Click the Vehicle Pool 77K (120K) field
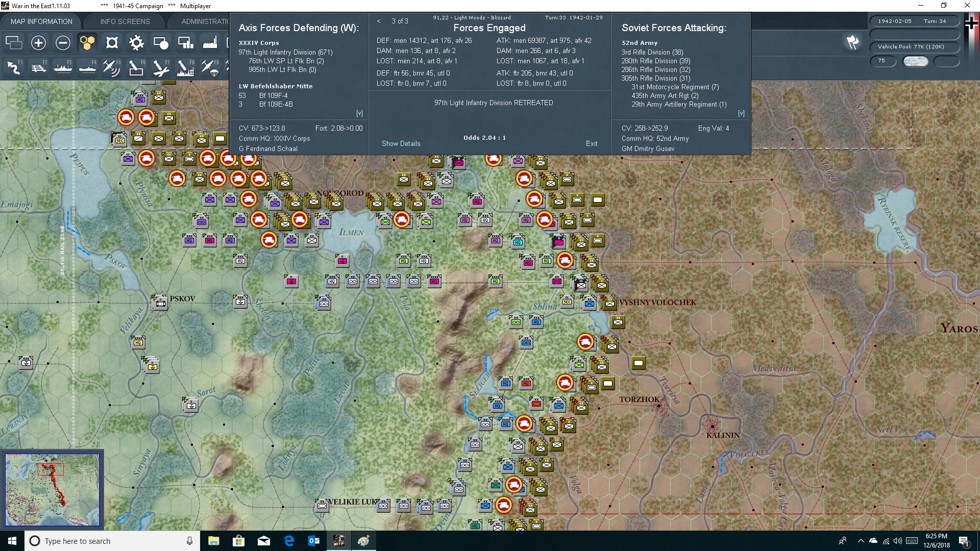The height and width of the screenshot is (551, 980). coord(915,47)
